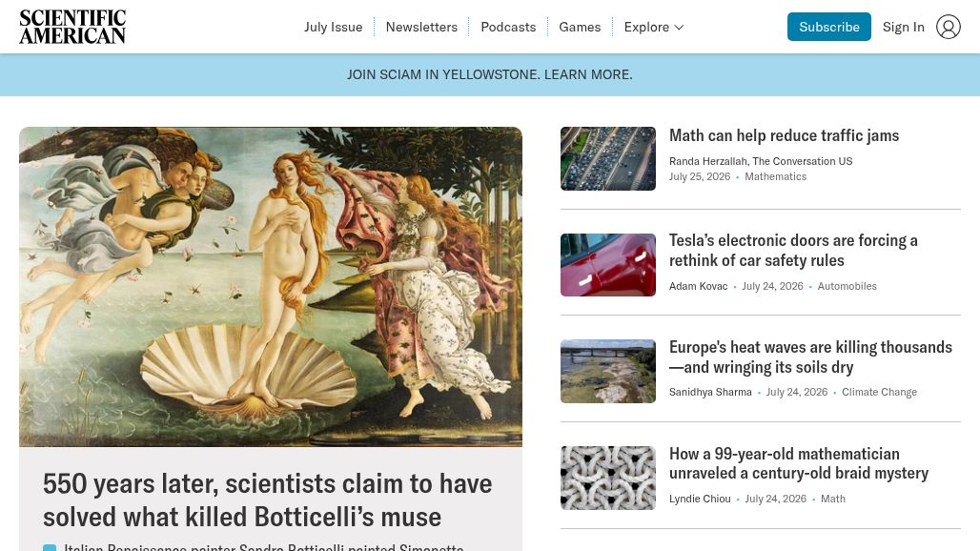
Task: Open the Newsletters menu item
Action: click(421, 27)
